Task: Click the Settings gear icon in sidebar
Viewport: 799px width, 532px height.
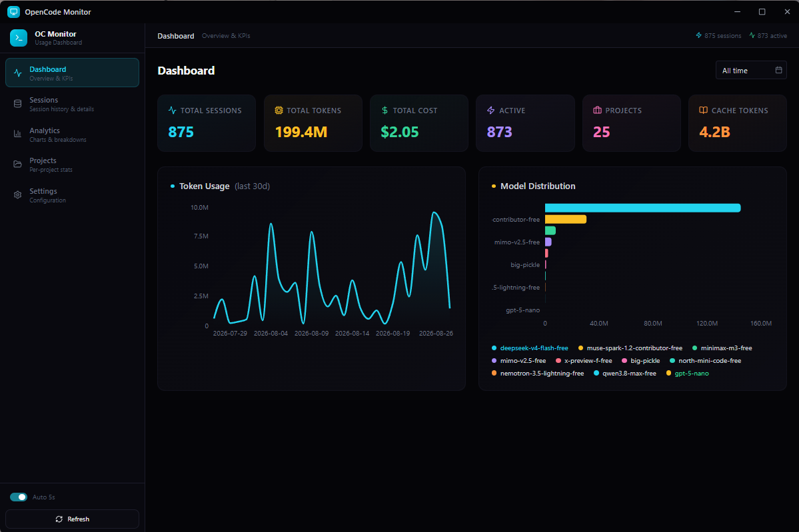Action: [18, 195]
